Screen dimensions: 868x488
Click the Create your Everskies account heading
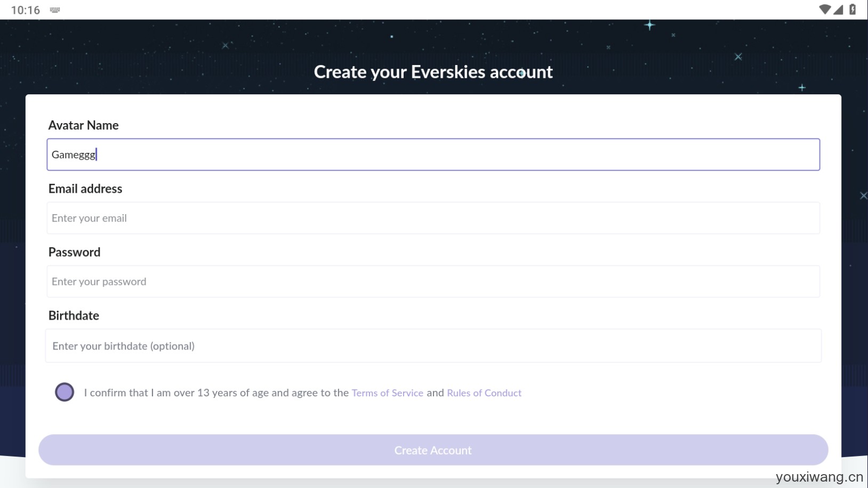pyautogui.click(x=433, y=72)
